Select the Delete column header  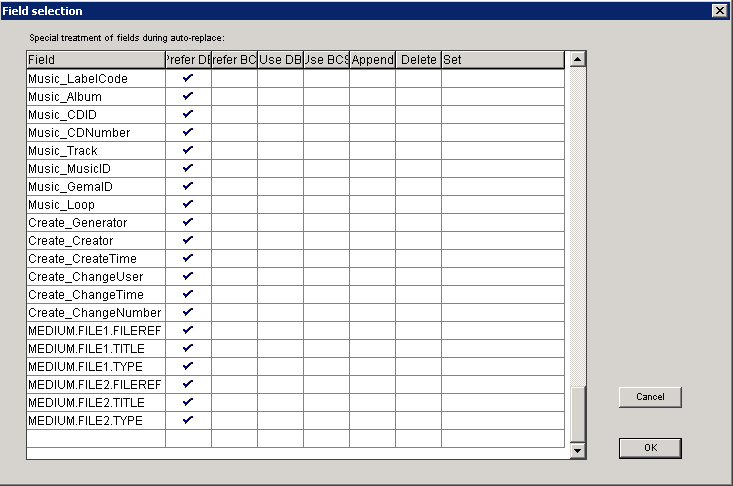(x=418, y=60)
